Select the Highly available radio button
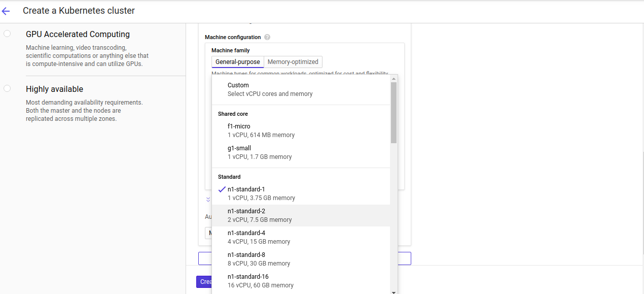 tap(7, 88)
